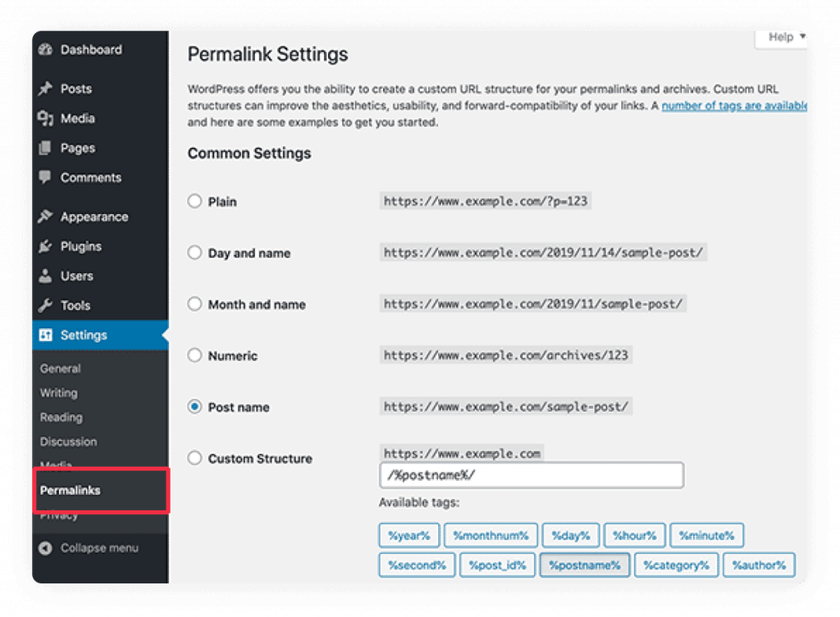The width and height of the screenshot is (840, 617).
Task: Select the Numeric permalink radio button
Action: pyautogui.click(x=194, y=355)
